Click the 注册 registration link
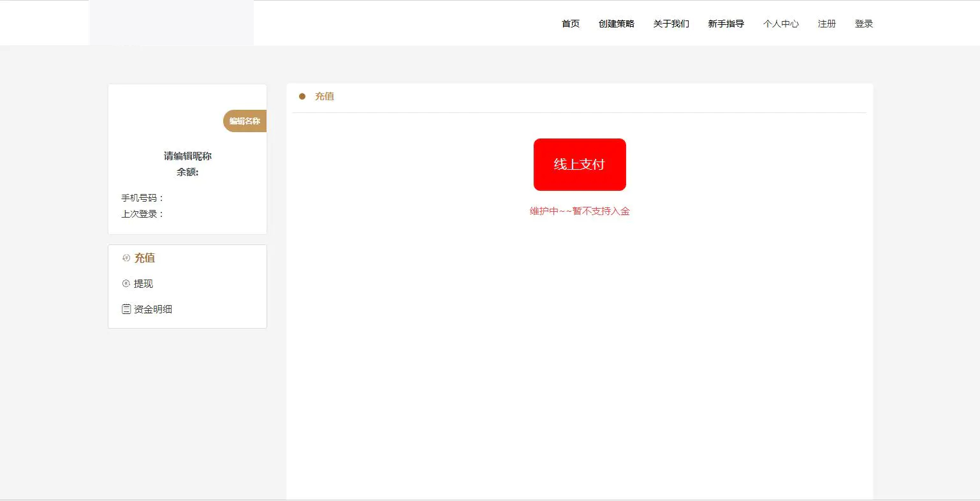Image resolution: width=980 pixels, height=501 pixels. (826, 24)
